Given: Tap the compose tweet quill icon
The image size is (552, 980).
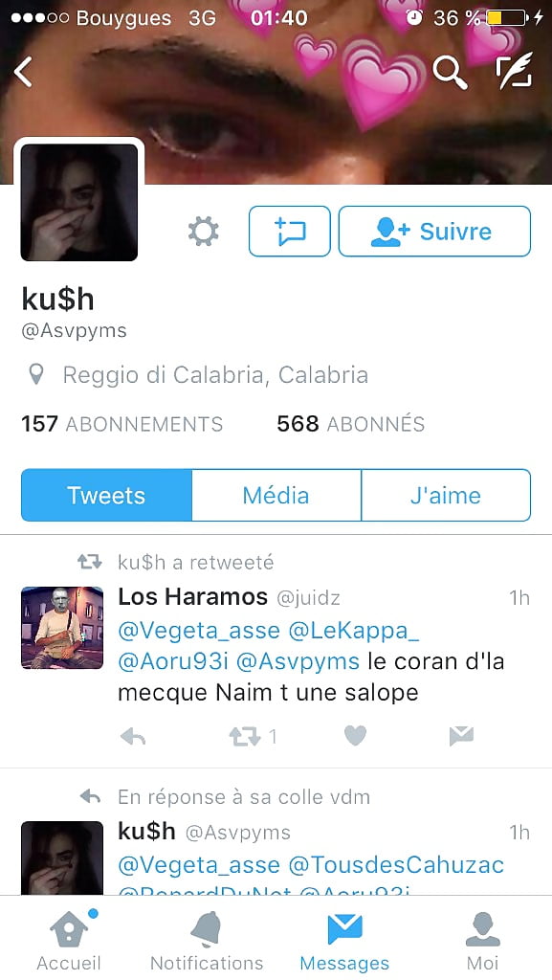Looking at the screenshot, I should pyautogui.click(x=515, y=71).
